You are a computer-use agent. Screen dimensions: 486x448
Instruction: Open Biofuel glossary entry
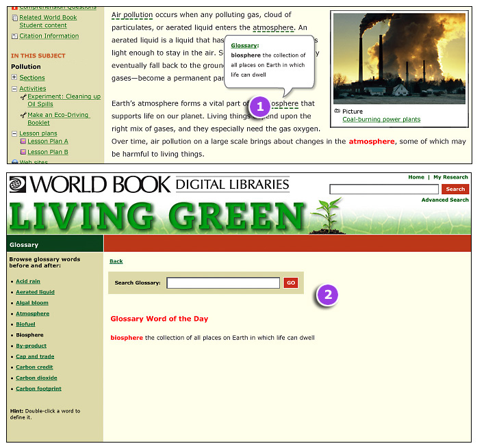pyautogui.click(x=25, y=324)
